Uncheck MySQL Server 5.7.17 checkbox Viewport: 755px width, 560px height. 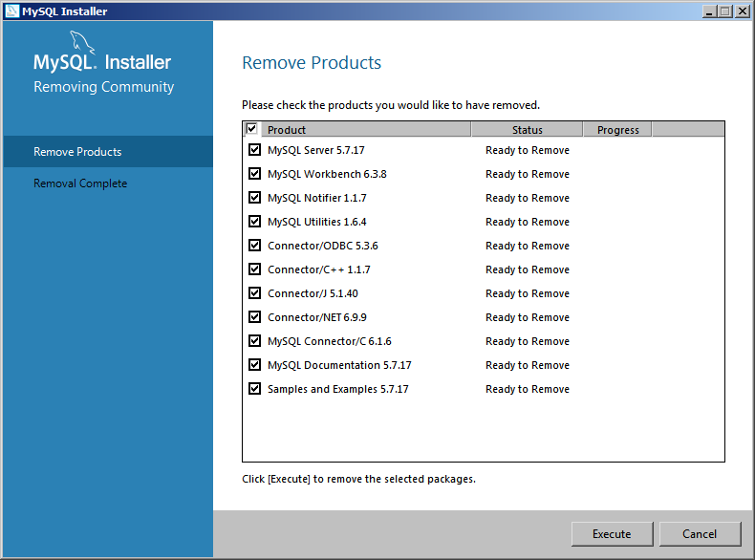coord(255,150)
